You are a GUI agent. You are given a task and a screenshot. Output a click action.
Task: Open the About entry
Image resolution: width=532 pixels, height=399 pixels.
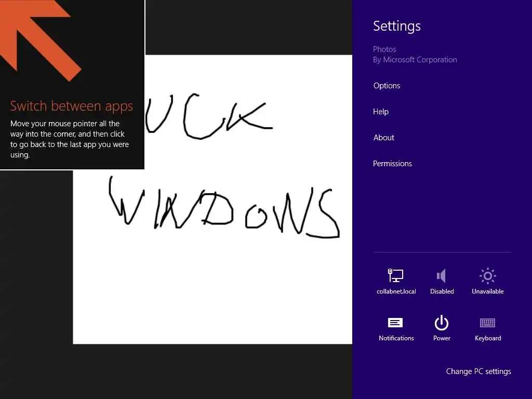pyautogui.click(x=384, y=137)
